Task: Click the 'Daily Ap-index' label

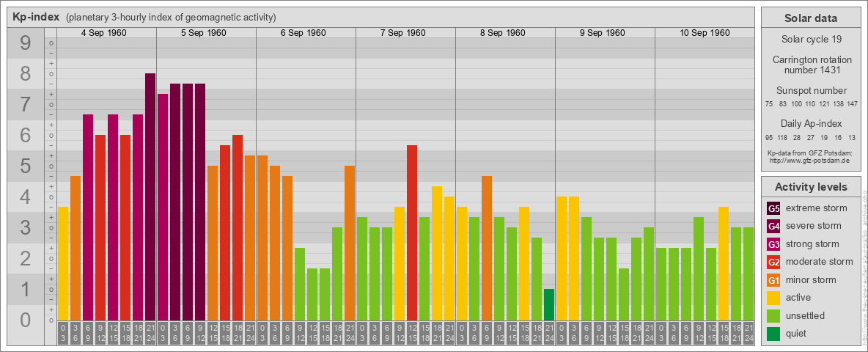Action: [x=811, y=123]
